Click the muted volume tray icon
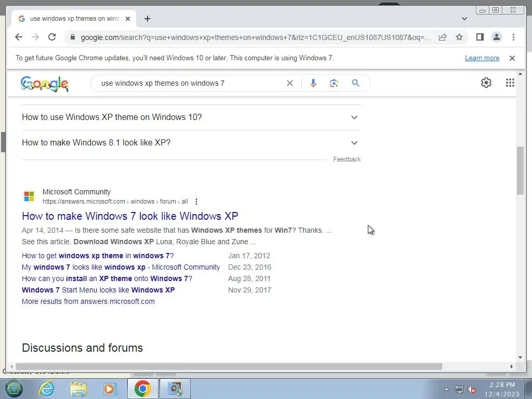532x399 pixels. pyautogui.click(x=472, y=389)
